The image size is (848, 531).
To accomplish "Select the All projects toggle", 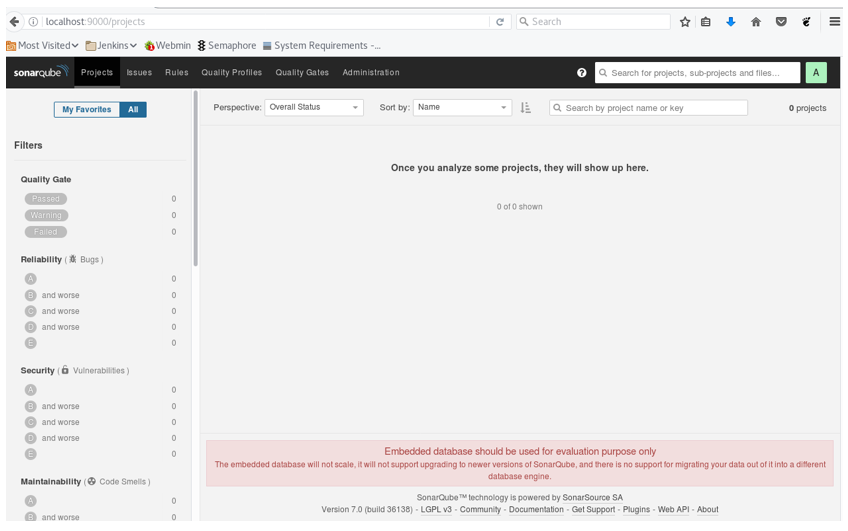I will pos(133,109).
